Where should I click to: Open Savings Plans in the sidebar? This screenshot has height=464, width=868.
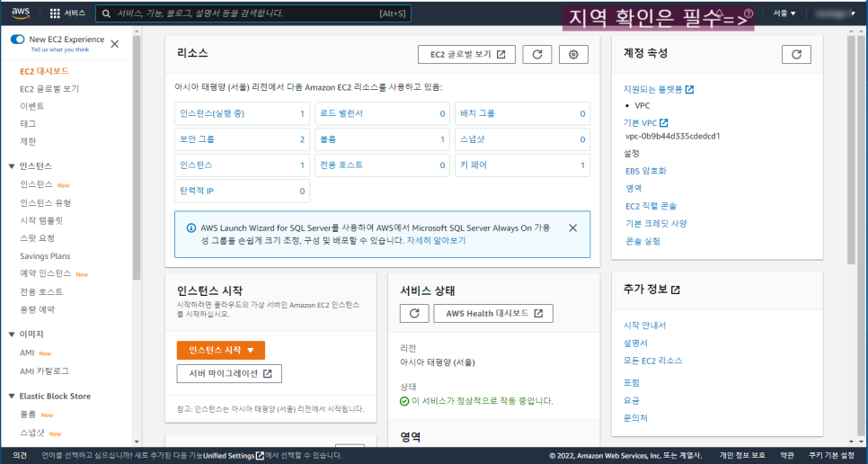(x=45, y=255)
